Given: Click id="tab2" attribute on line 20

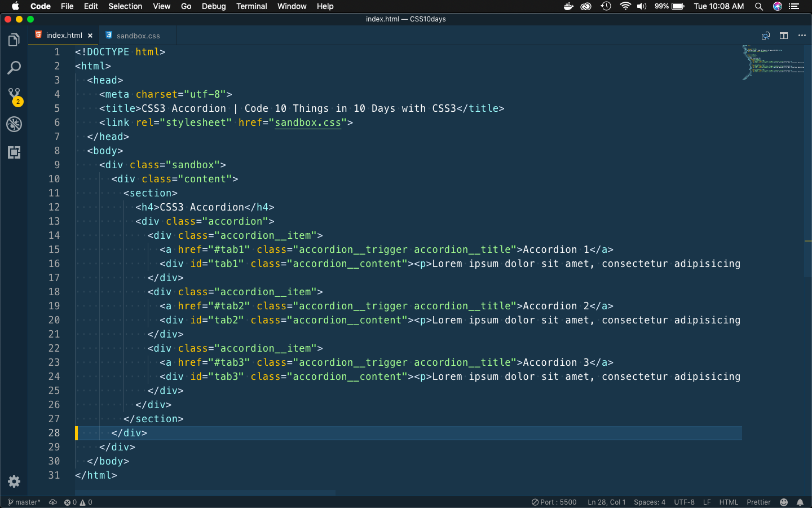Looking at the screenshot, I should tap(217, 320).
